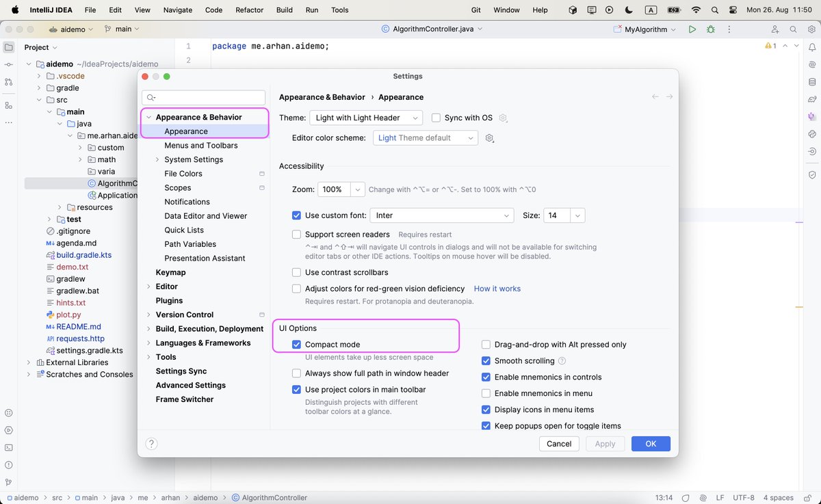The width and height of the screenshot is (821, 504).
Task: Uncheck Use custom font
Action: point(296,215)
